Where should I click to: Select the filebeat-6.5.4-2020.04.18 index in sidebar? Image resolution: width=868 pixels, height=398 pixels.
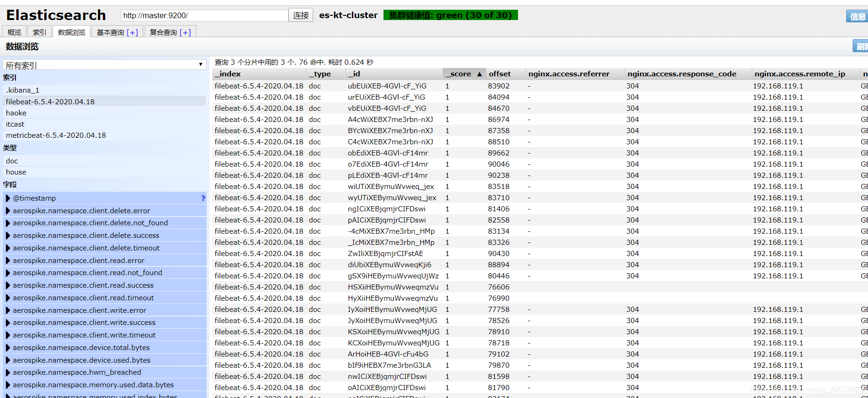(x=104, y=101)
